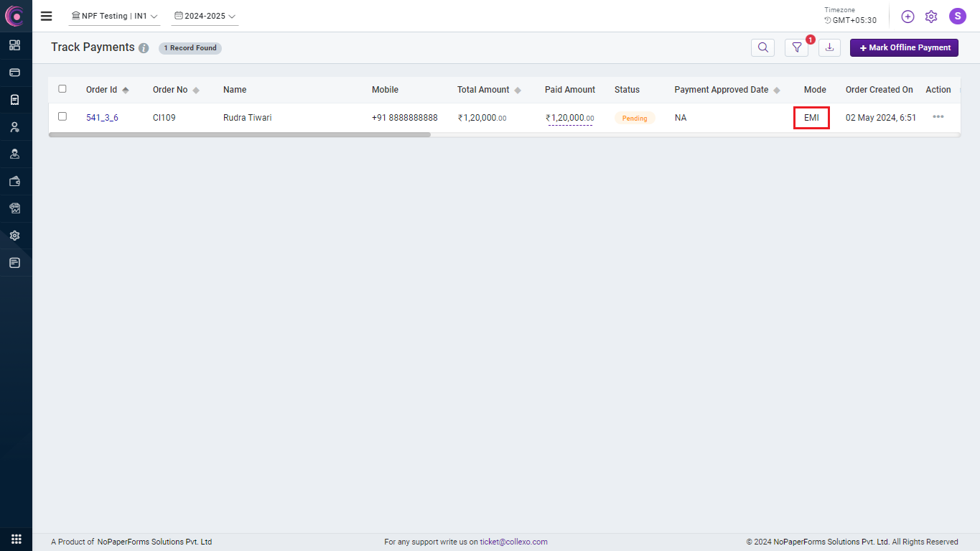The image size is (980, 551).
Task: Click the purple plus circle icon
Action: point(907,17)
